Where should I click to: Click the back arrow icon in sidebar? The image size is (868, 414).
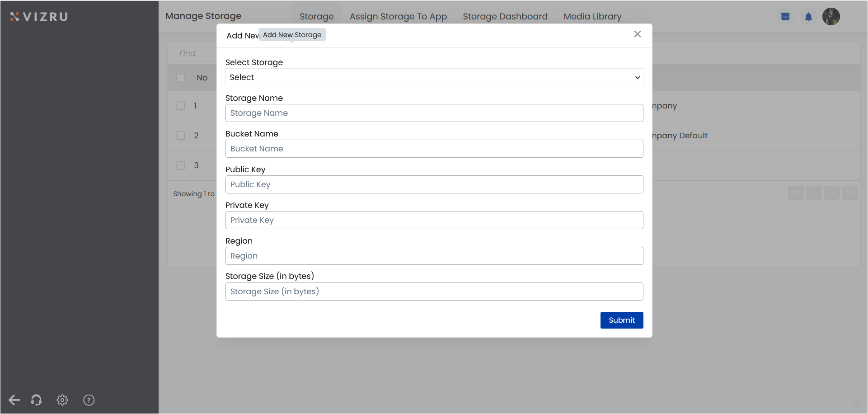pos(14,400)
